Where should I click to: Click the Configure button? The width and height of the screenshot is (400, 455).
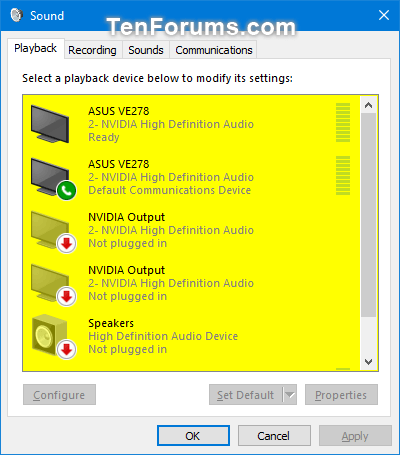[59, 395]
